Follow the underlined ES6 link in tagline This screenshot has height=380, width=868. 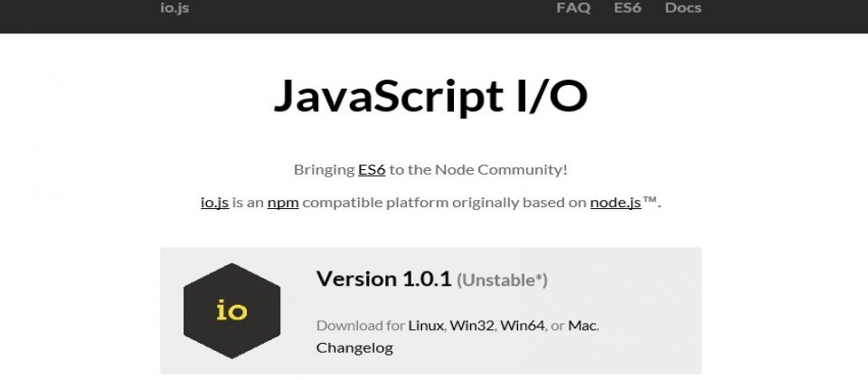click(x=372, y=169)
